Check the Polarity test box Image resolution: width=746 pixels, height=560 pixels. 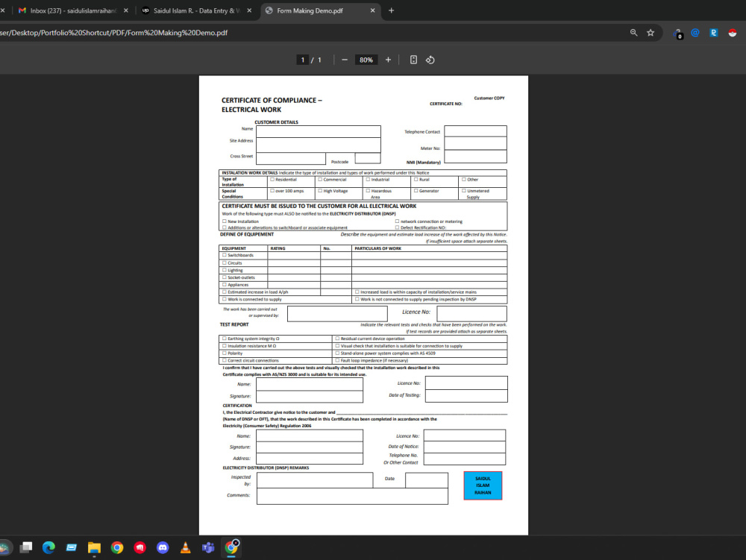click(x=225, y=353)
